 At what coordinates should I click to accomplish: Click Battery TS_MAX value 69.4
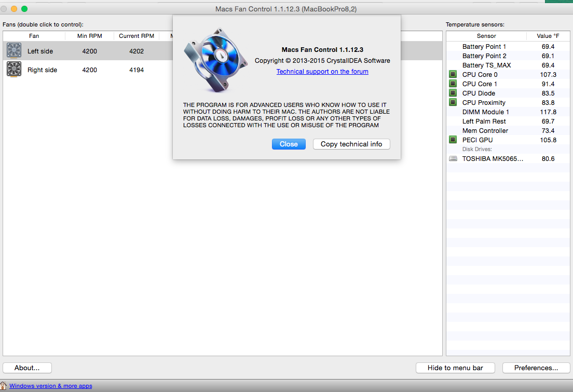pyautogui.click(x=548, y=65)
